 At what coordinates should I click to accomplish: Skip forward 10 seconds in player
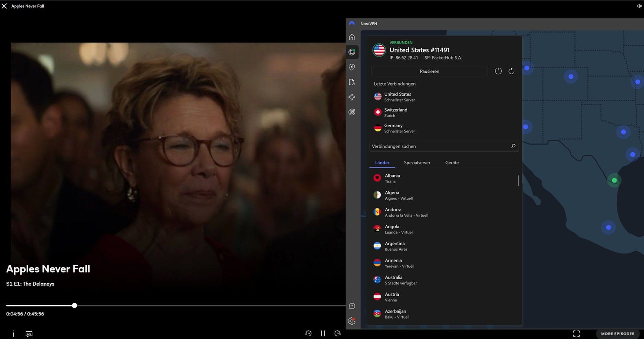[x=337, y=333]
